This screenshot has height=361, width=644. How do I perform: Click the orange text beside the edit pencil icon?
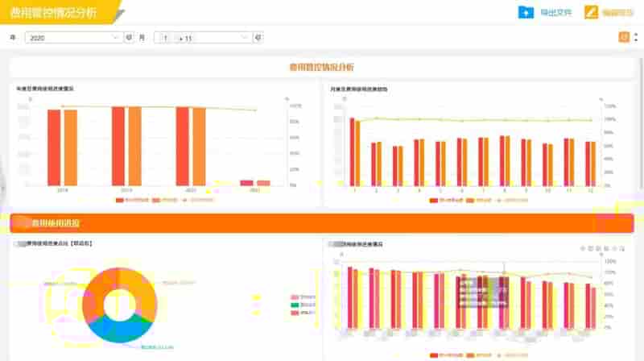point(617,12)
